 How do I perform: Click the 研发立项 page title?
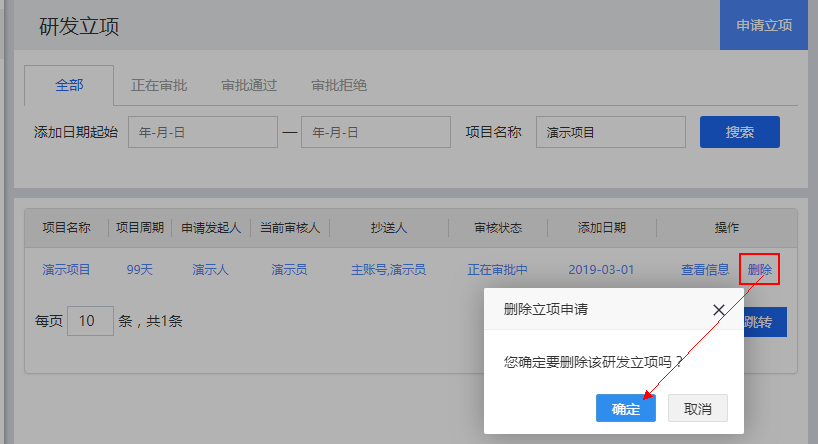[x=79, y=26]
